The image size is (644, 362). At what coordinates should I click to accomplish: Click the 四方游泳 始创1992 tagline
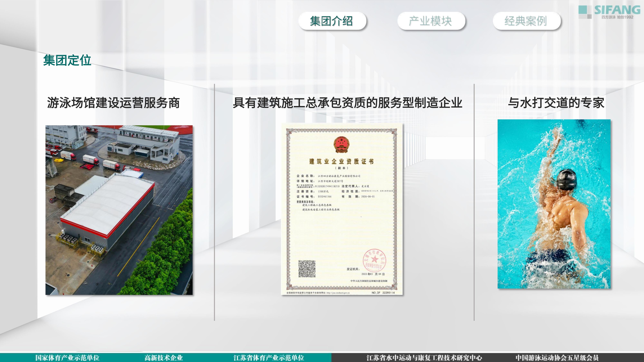point(617,17)
